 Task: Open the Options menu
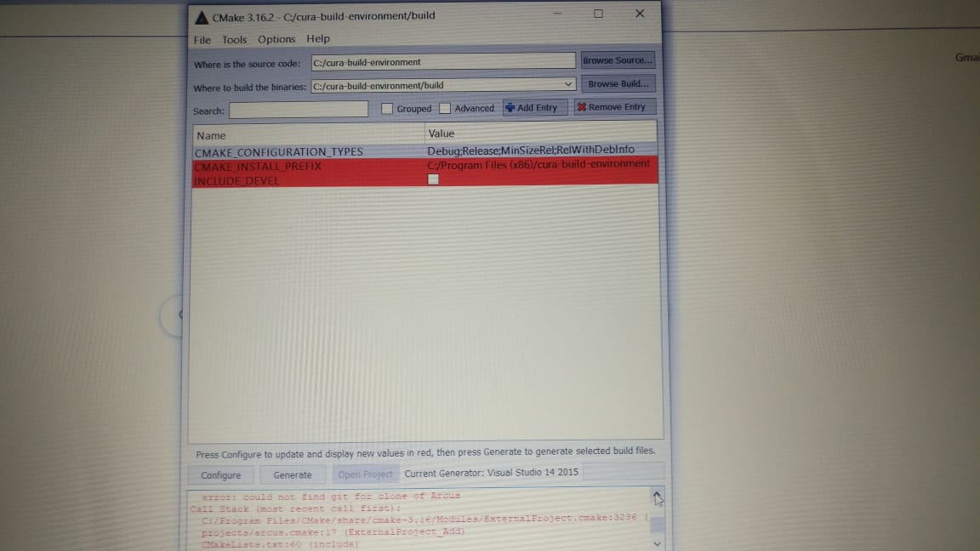coord(276,39)
